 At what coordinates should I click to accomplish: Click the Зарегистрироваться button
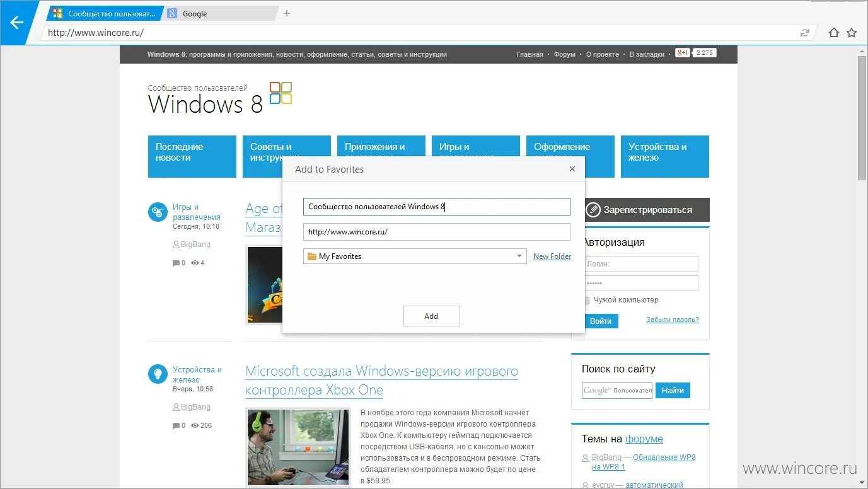(647, 210)
